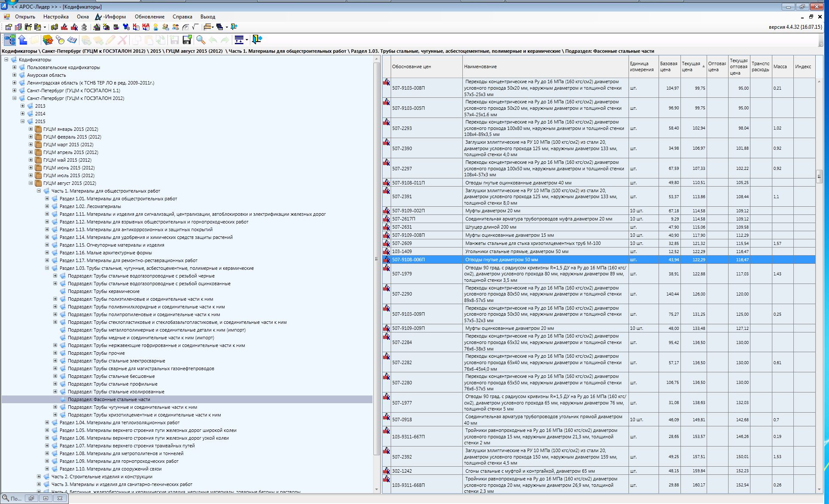
Task: Click the open book icon
Action: pyautogui.click(x=72, y=40)
